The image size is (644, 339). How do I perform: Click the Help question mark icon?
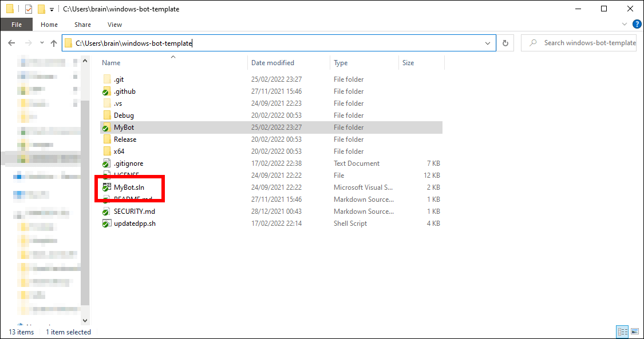(636, 25)
